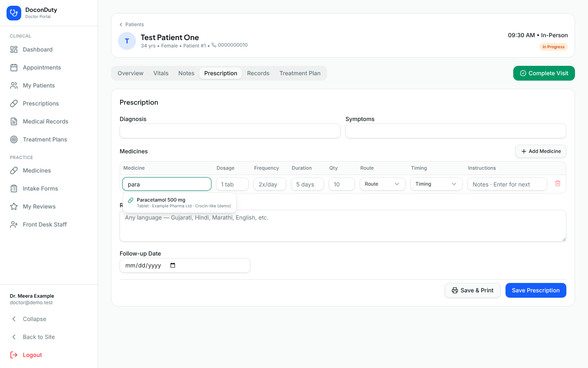The image size is (588, 368).
Task: Click the DoconDuty stethoscope logo
Action: tap(14, 13)
